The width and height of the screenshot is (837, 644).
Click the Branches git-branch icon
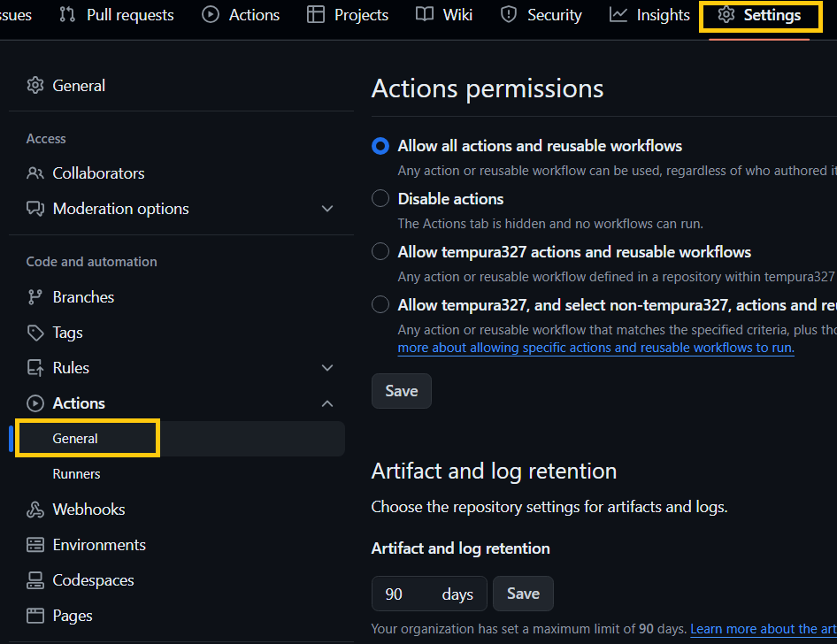[x=35, y=297]
